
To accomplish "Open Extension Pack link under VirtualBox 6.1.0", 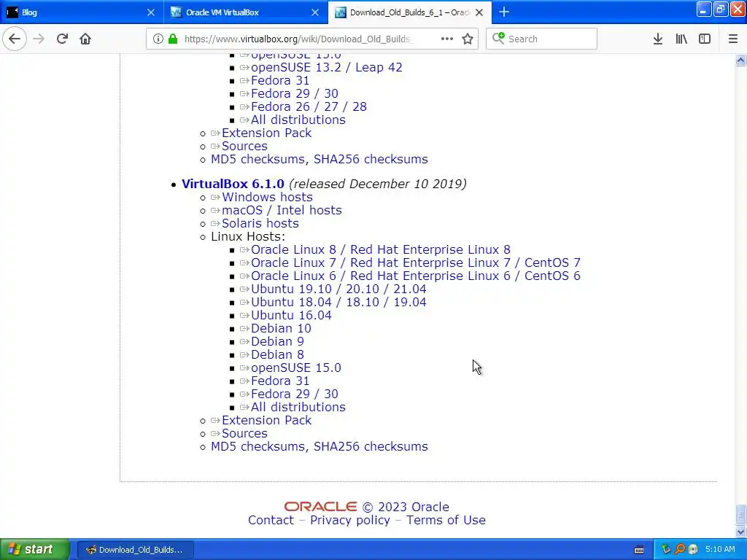I will click(266, 421).
